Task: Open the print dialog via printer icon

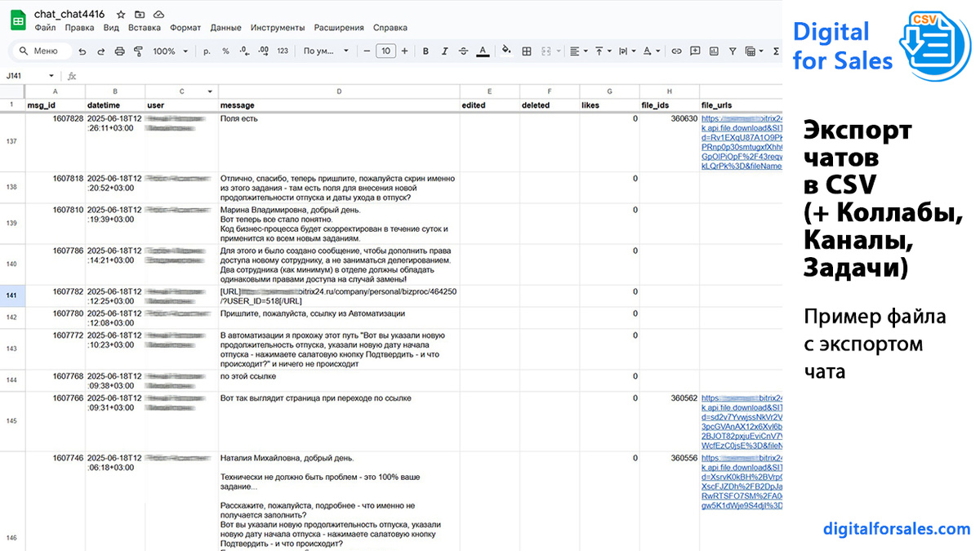Action: point(120,51)
